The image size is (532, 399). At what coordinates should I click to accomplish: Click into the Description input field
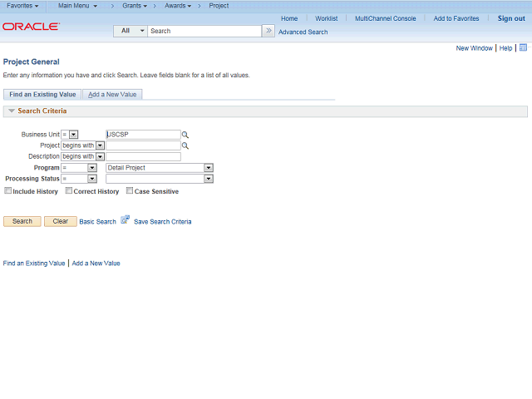click(143, 156)
